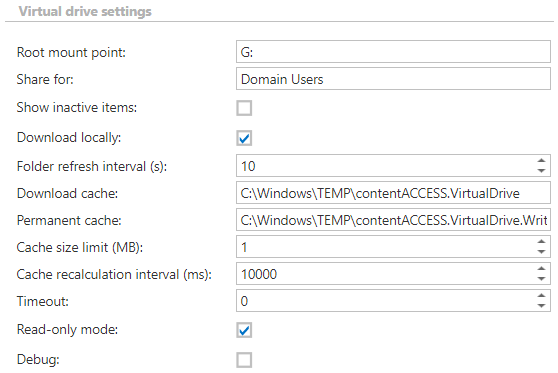Click the Download locally label
The width and height of the screenshot is (558, 373).
click(69, 137)
